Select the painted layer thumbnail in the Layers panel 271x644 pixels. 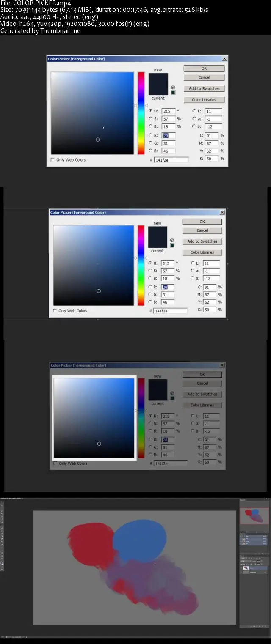point(246,568)
